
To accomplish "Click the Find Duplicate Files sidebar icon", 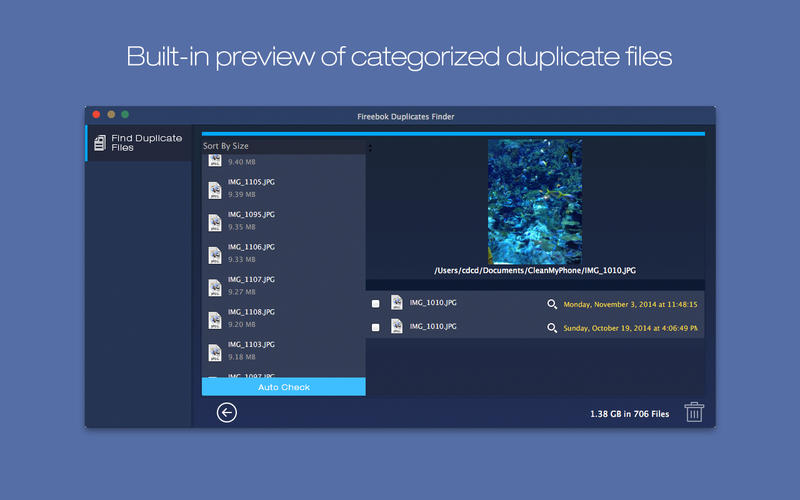I will tap(98, 143).
